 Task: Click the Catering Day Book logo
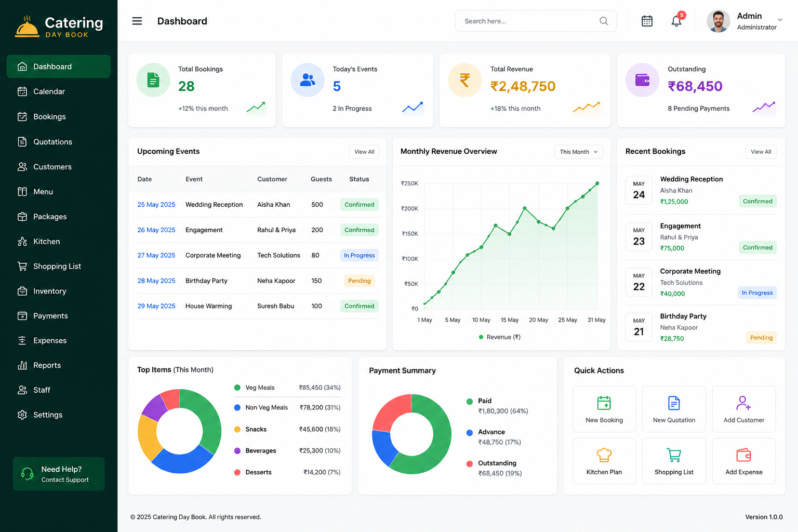(x=59, y=26)
